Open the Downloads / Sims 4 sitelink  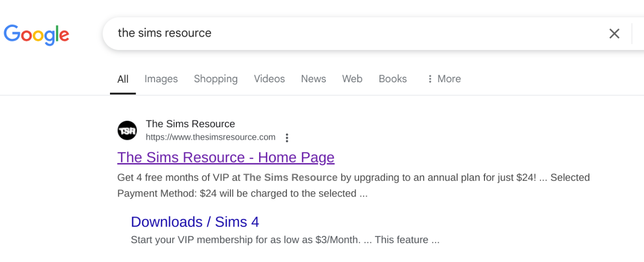point(195,222)
